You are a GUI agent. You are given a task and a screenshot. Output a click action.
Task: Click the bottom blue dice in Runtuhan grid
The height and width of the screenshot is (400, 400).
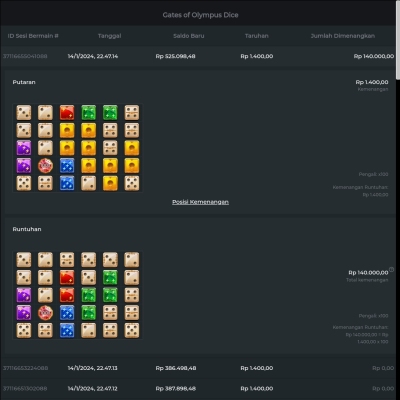point(67,330)
